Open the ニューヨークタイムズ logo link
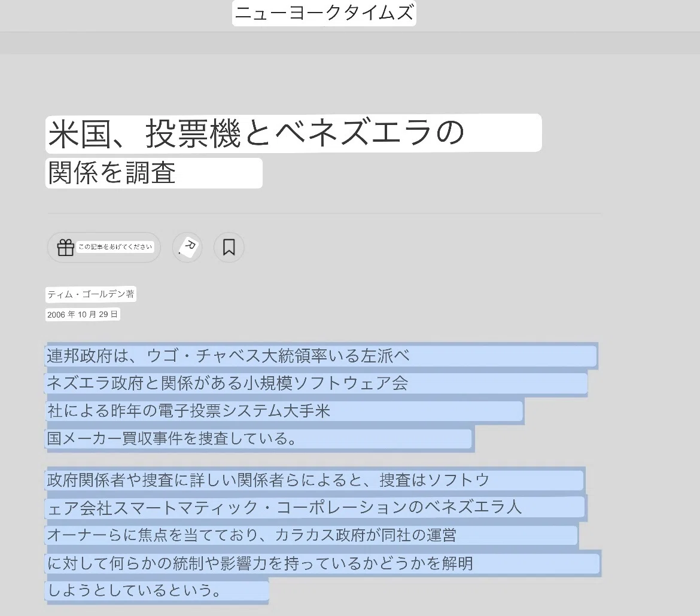The width and height of the screenshot is (700, 616). coord(324,13)
